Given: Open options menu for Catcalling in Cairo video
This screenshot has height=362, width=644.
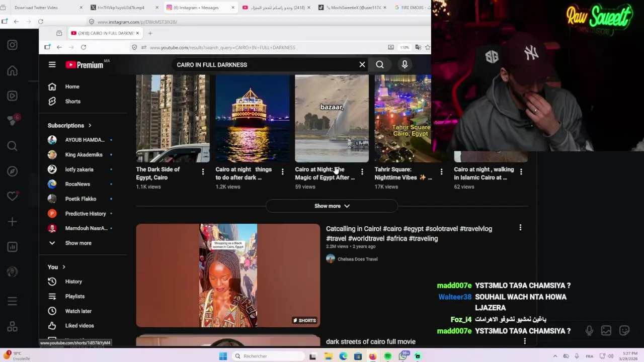Looking at the screenshot, I should click(520, 228).
